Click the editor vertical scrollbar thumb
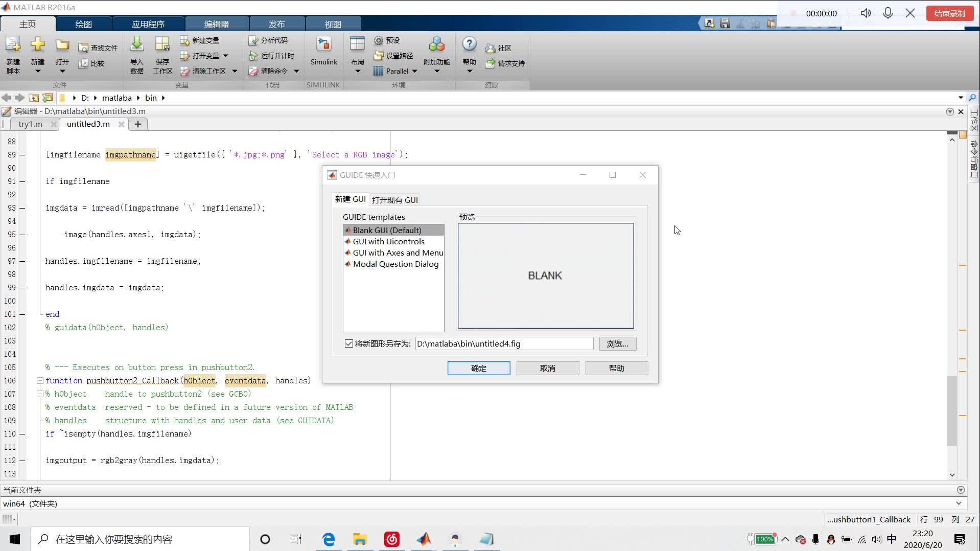The width and height of the screenshot is (980, 551). [x=952, y=410]
